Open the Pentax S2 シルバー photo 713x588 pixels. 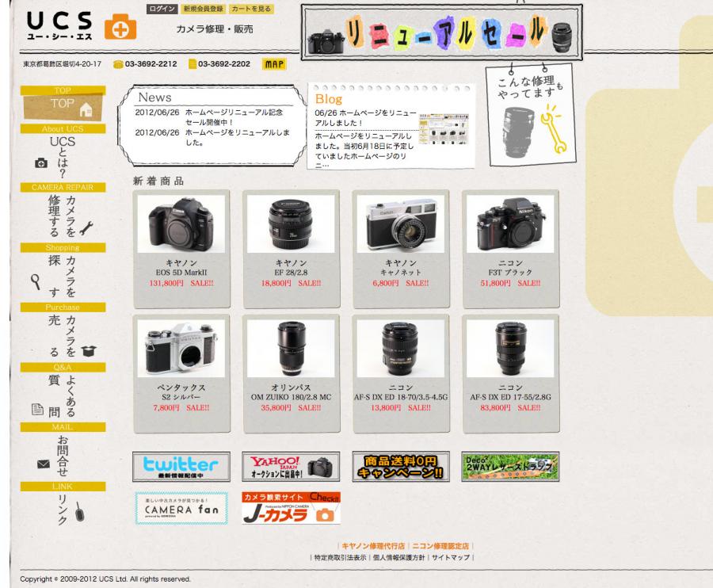pos(181,349)
